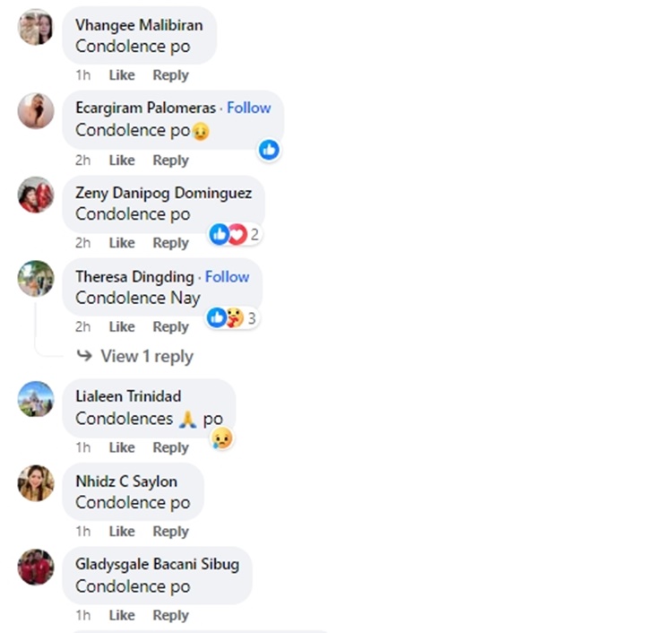
Task: Reply to Theresa Dingding's comment
Action: [x=170, y=326]
